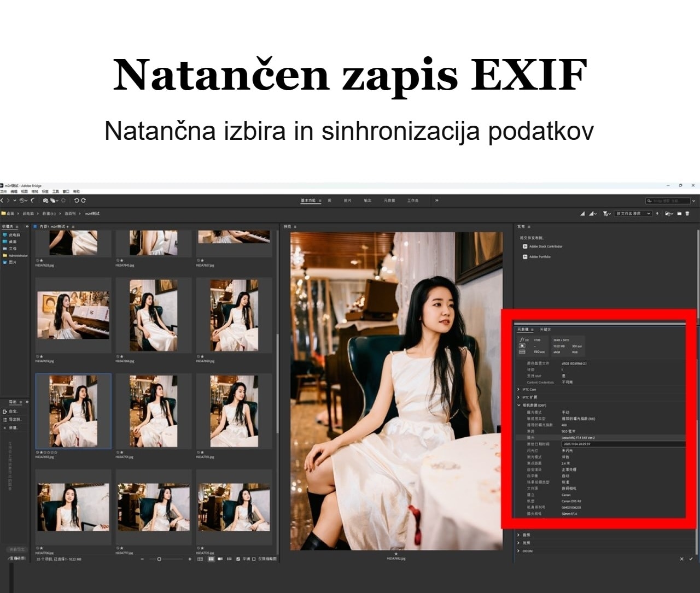This screenshot has height=593, width=700.
Task: Select the girl playing piano thumbnail
Action: (73, 315)
